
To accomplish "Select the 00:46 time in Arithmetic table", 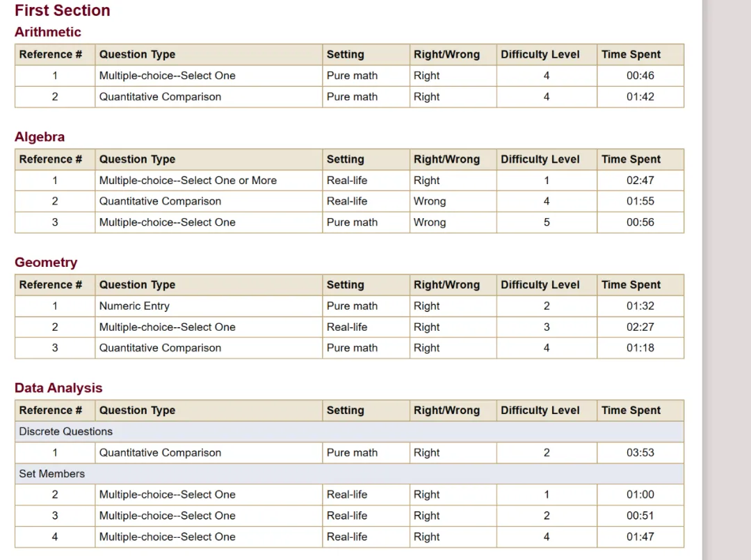I will (640, 76).
